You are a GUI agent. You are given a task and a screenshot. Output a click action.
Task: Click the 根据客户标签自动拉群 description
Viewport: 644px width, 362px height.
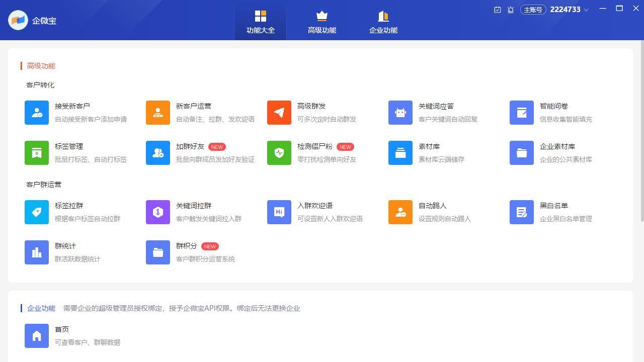point(88,219)
